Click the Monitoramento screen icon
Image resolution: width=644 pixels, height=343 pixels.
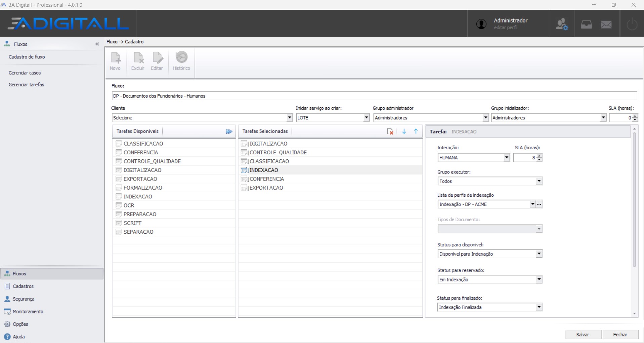pyautogui.click(x=7, y=312)
